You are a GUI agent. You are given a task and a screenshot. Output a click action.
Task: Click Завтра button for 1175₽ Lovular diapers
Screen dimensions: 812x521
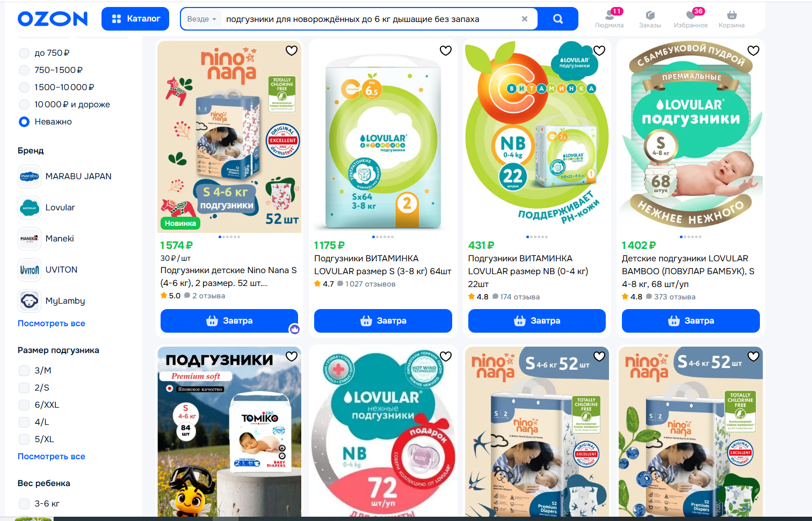coord(383,321)
